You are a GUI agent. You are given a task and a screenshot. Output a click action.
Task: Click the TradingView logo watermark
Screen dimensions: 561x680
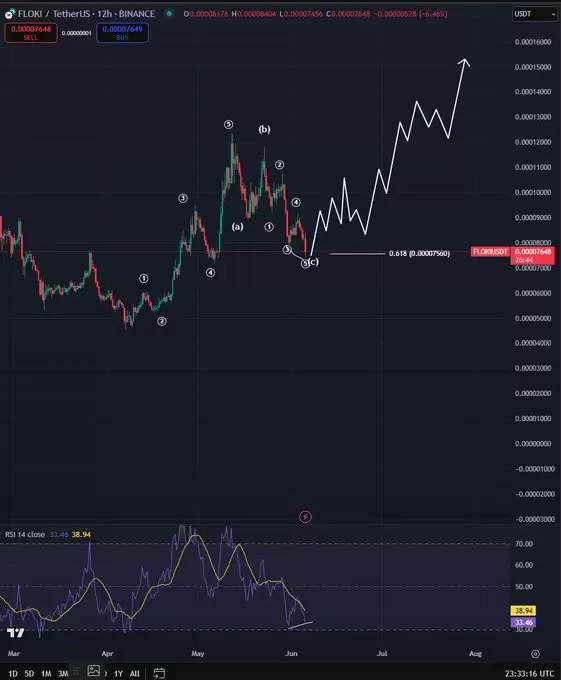click(x=16, y=633)
